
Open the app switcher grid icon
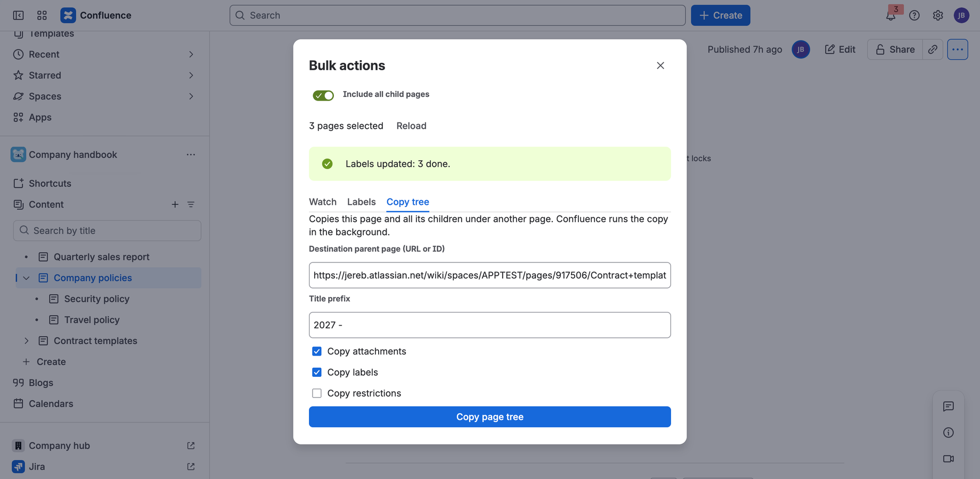tap(42, 15)
